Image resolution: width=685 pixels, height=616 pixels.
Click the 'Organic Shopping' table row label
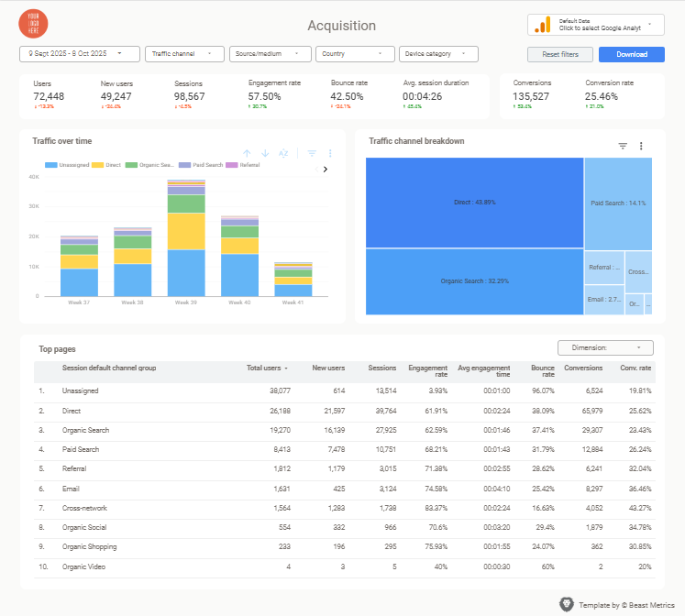pos(89,546)
